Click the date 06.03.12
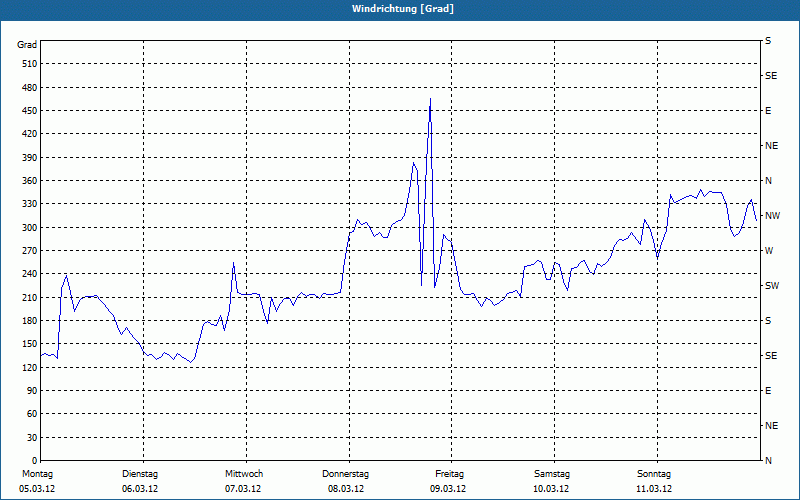The width and height of the screenshot is (800, 500). point(140,489)
